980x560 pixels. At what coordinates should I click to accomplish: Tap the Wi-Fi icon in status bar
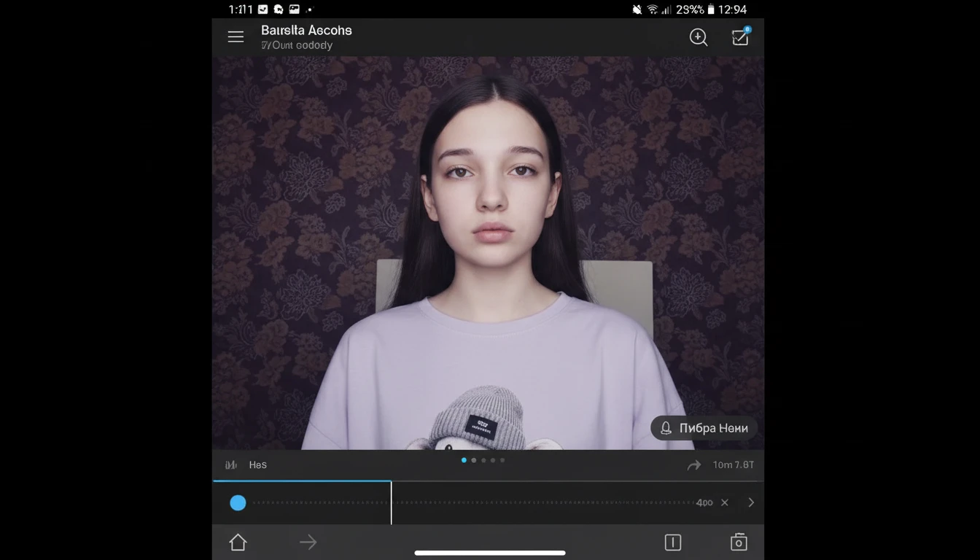click(653, 9)
